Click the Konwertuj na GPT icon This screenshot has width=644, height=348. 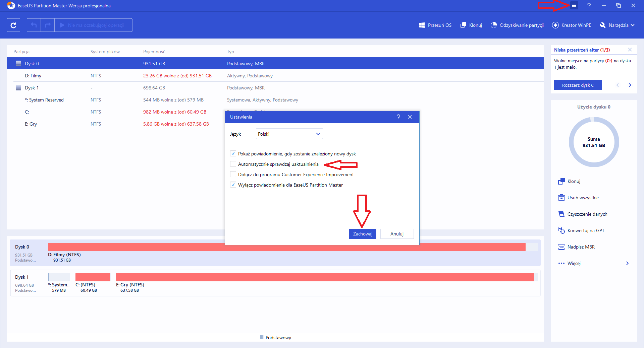tap(561, 230)
